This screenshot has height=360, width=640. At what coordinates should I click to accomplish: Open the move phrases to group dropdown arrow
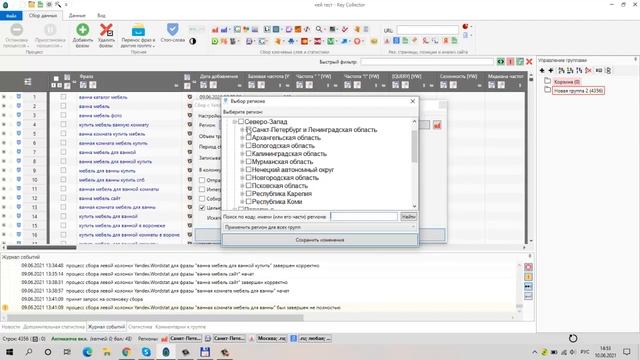[153, 46]
